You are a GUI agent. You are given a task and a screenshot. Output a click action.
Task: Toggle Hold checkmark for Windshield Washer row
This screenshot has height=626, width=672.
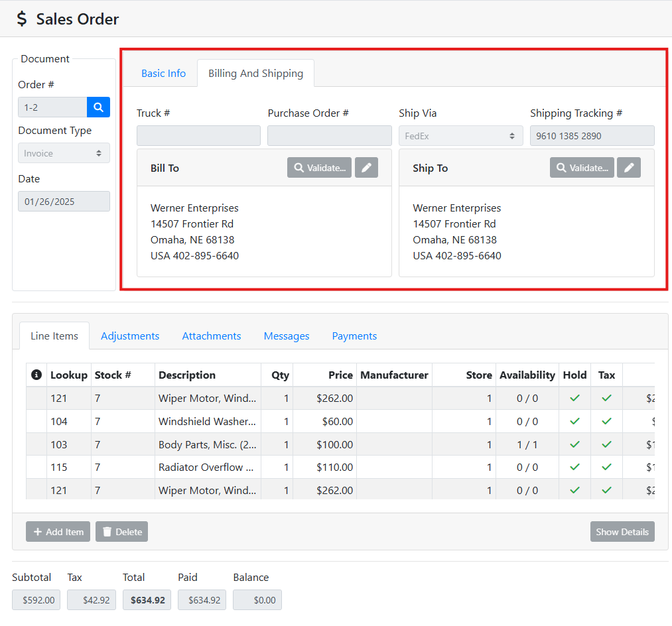(x=574, y=421)
